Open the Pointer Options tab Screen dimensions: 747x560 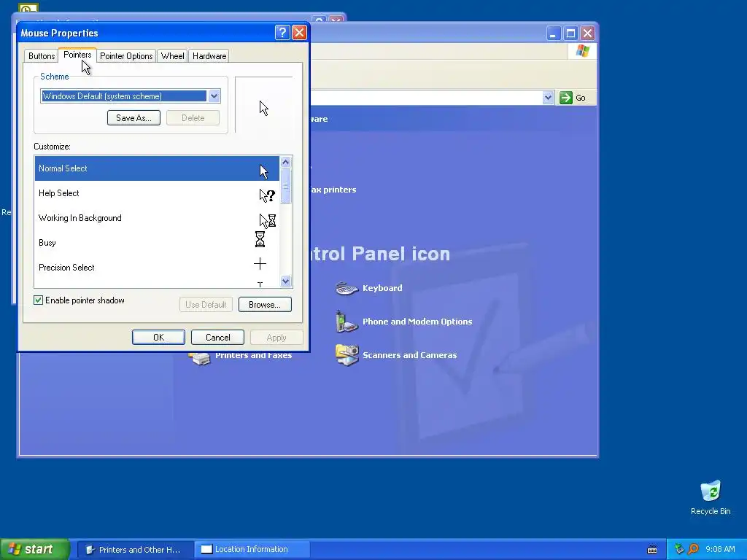[x=126, y=55]
